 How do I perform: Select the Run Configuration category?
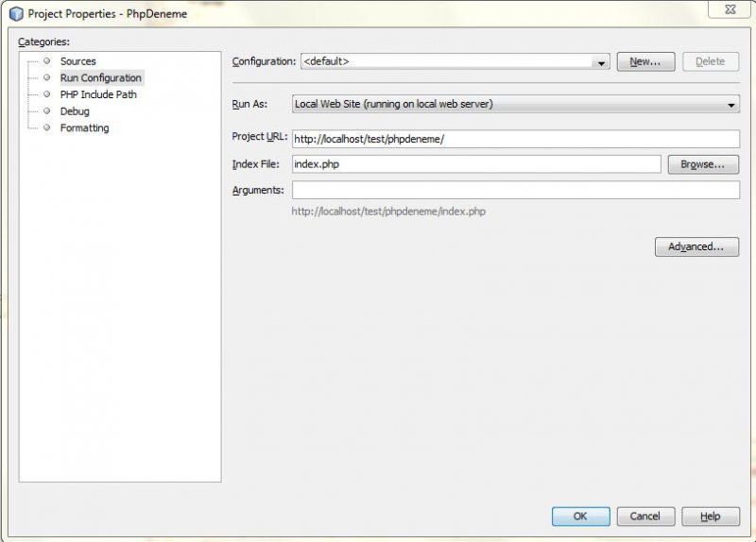pos(100,78)
